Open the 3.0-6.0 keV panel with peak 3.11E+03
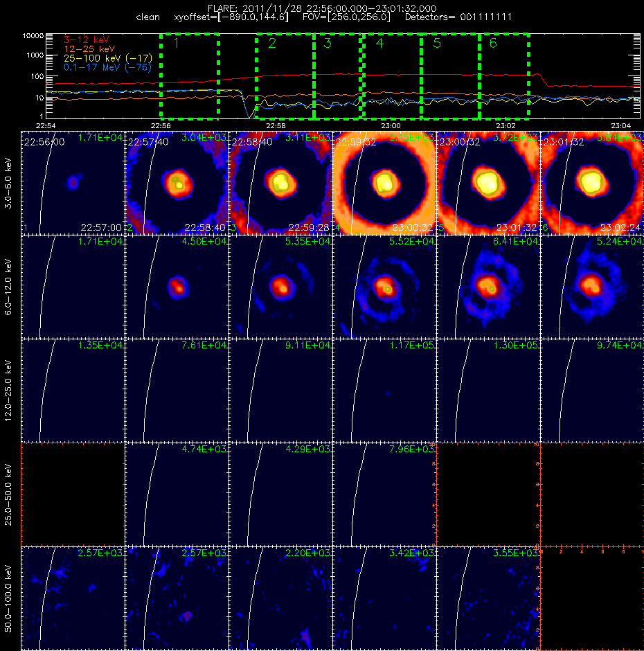644x651 pixels. tap(280, 183)
